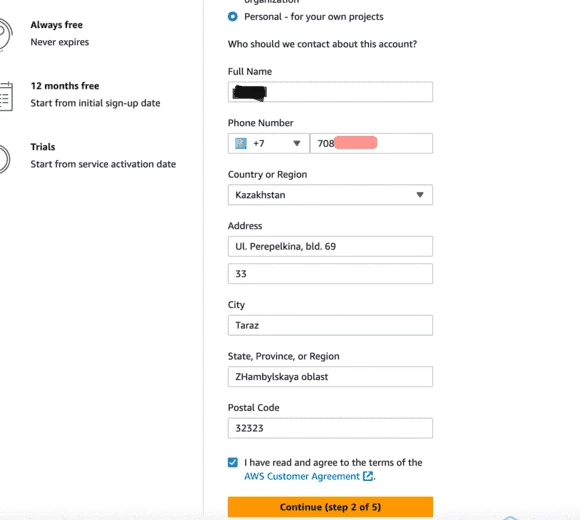Click the City field showing Taraz
The image size is (580, 520).
tap(330, 325)
